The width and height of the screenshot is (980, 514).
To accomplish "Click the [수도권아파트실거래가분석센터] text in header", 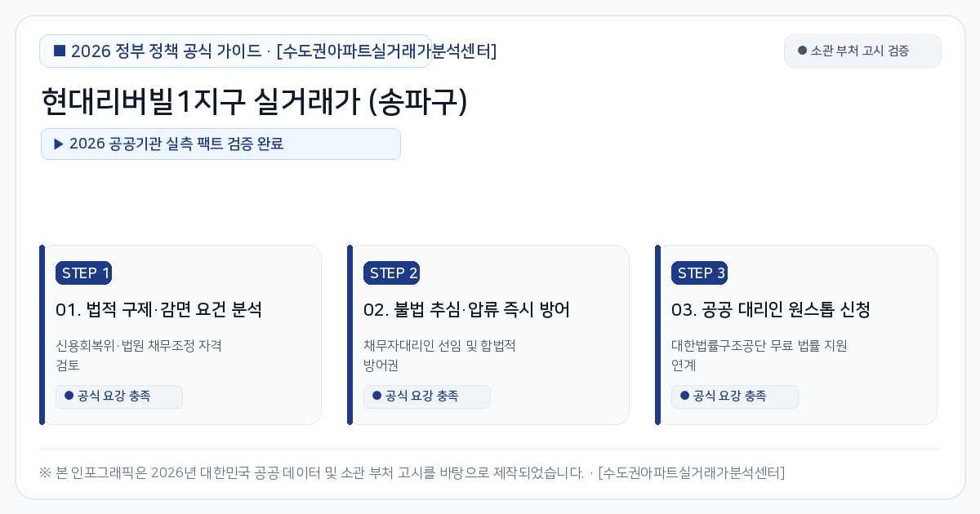I will pos(386,51).
